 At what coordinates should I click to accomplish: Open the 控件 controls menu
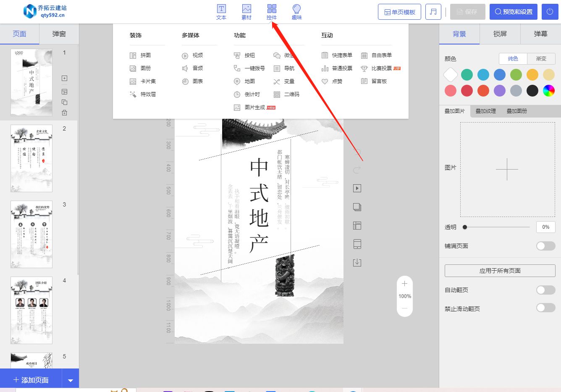coord(272,12)
